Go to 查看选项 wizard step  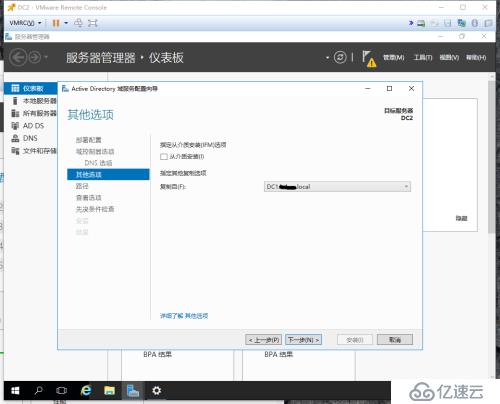point(88,198)
